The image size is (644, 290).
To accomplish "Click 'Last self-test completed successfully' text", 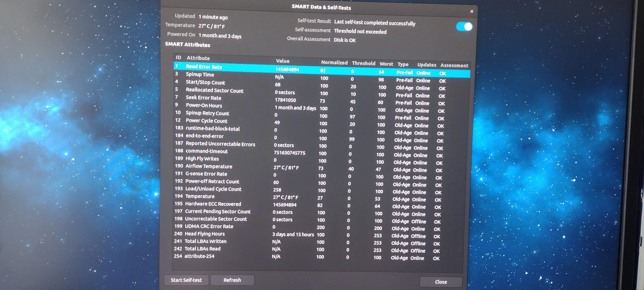I will pyautogui.click(x=375, y=23).
